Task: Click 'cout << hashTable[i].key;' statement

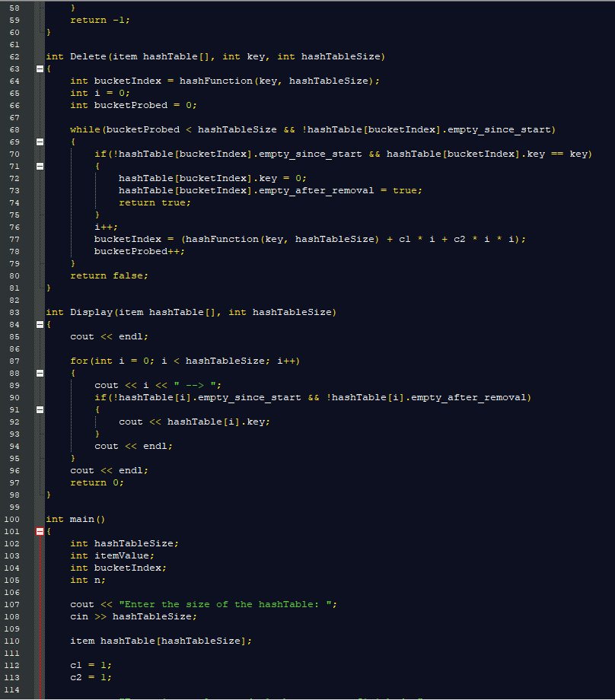Action: (x=194, y=422)
